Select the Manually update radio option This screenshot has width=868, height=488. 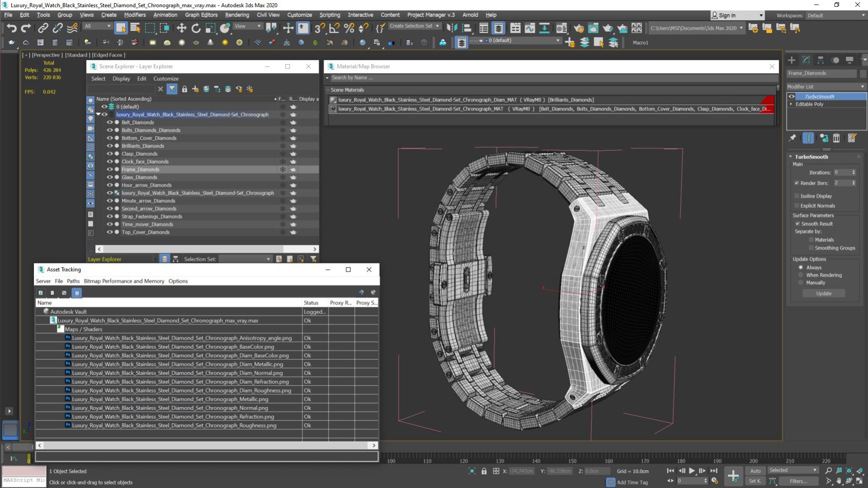801,283
